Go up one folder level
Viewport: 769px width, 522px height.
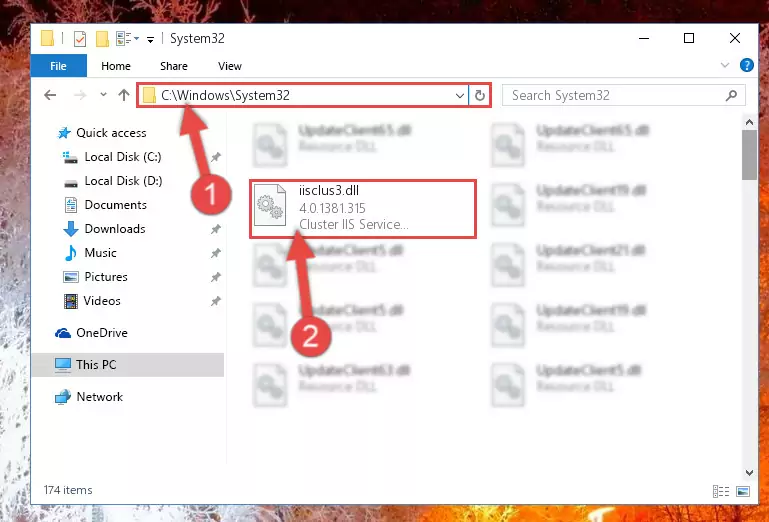124,95
